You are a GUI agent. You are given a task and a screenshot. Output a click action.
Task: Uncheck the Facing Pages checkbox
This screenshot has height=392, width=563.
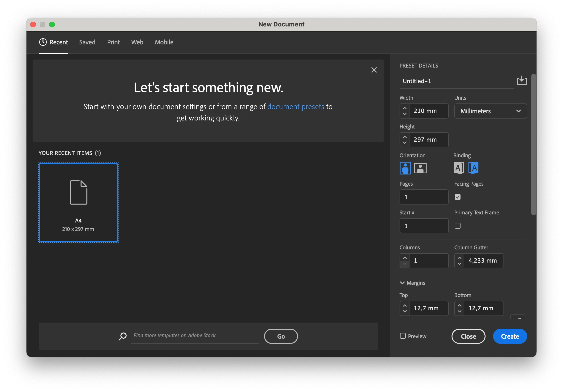coord(458,197)
